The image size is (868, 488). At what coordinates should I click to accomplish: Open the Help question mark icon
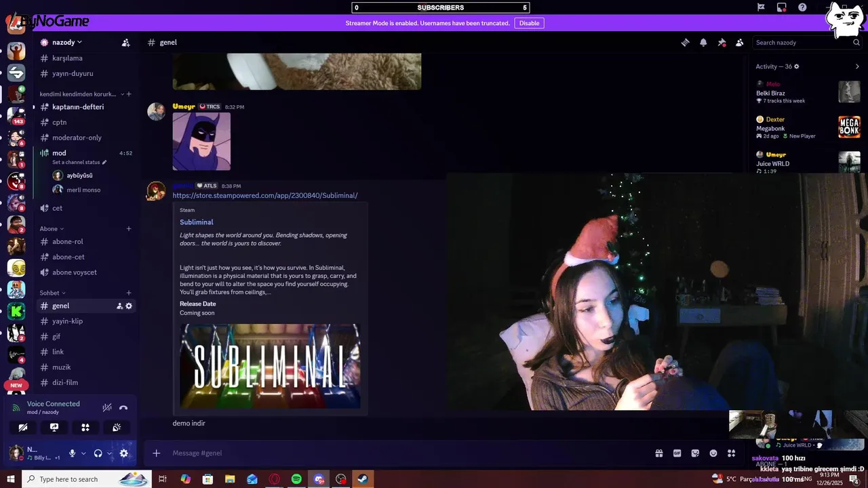[x=802, y=7]
